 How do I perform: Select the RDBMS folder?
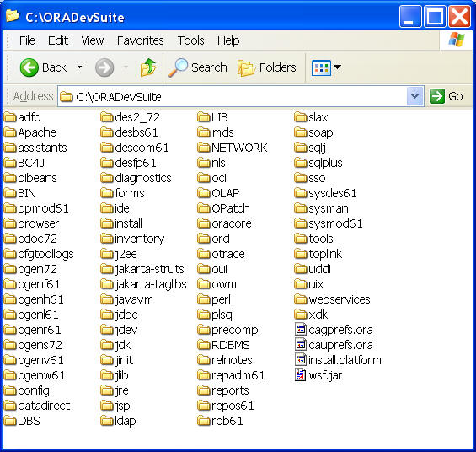(223, 345)
